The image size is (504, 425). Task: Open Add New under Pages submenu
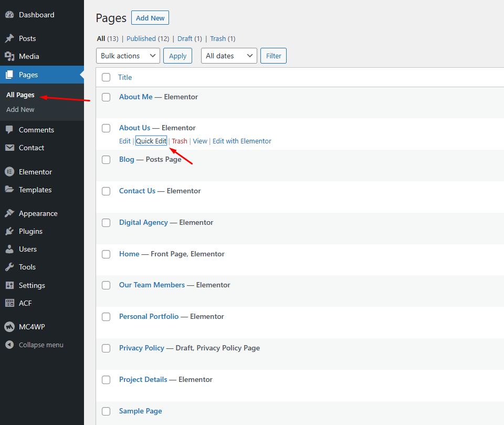pyautogui.click(x=20, y=109)
